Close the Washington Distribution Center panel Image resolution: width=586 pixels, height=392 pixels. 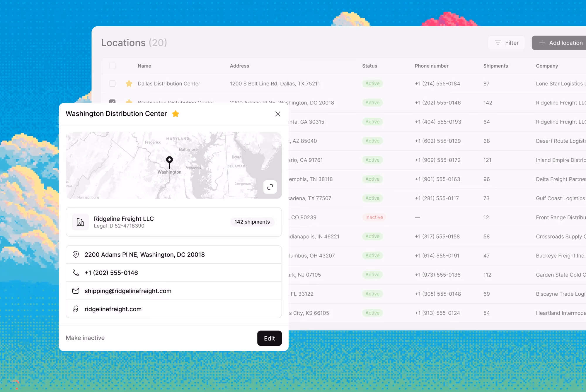click(x=277, y=114)
